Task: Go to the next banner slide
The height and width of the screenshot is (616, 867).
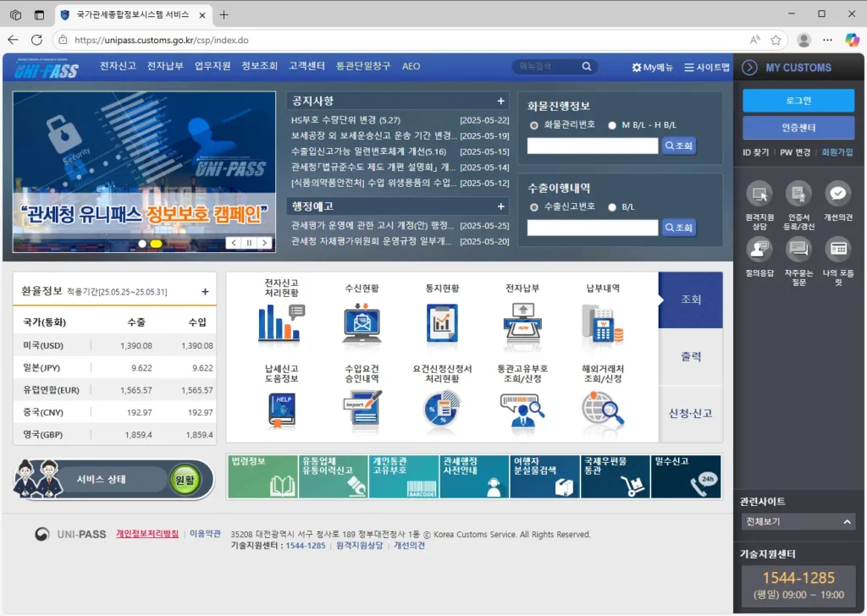Action: pos(265,243)
